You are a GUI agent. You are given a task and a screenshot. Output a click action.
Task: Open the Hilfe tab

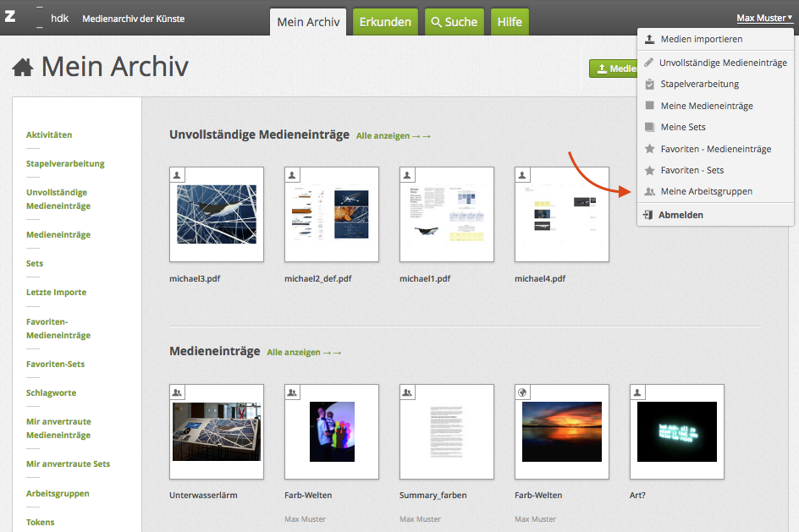(x=510, y=22)
